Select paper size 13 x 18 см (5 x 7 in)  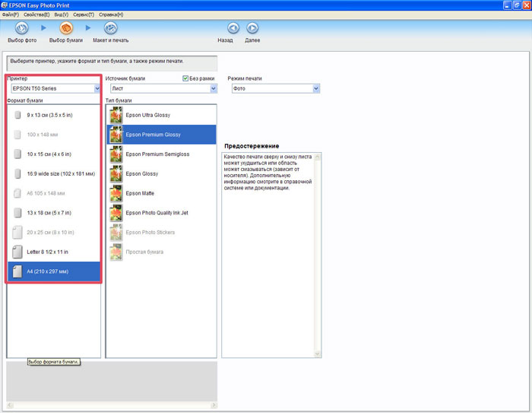coord(54,213)
